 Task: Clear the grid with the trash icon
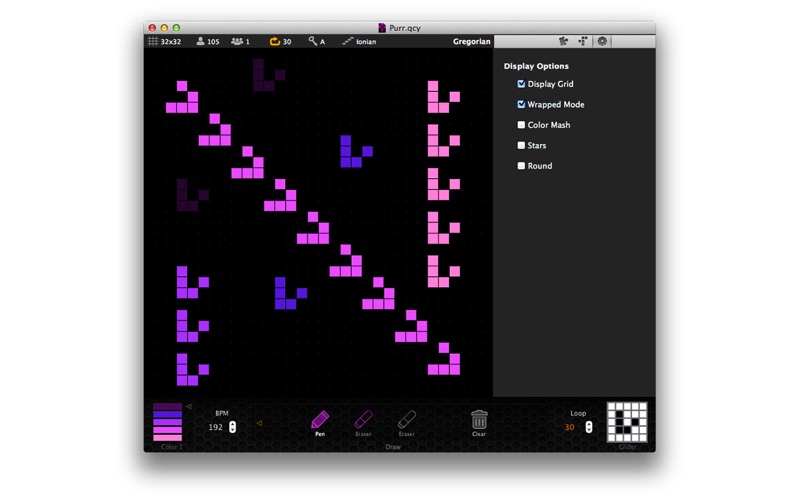click(479, 423)
